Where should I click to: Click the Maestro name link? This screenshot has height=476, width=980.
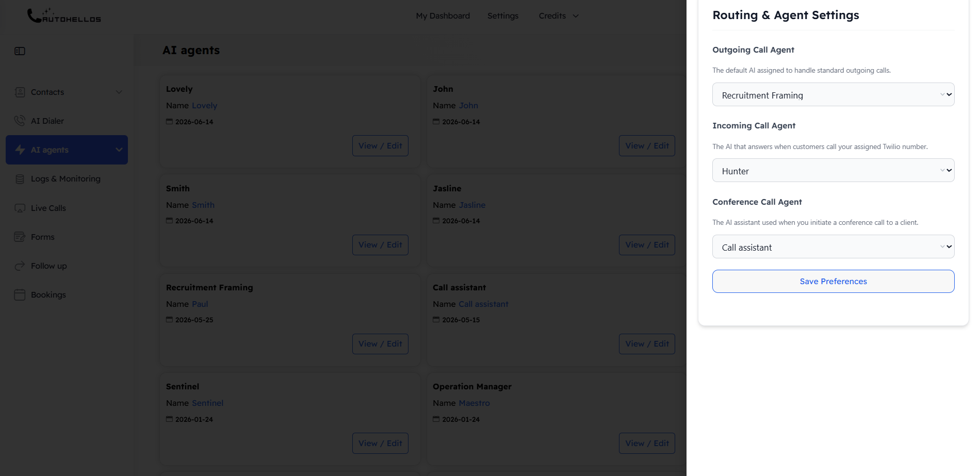tap(474, 403)
